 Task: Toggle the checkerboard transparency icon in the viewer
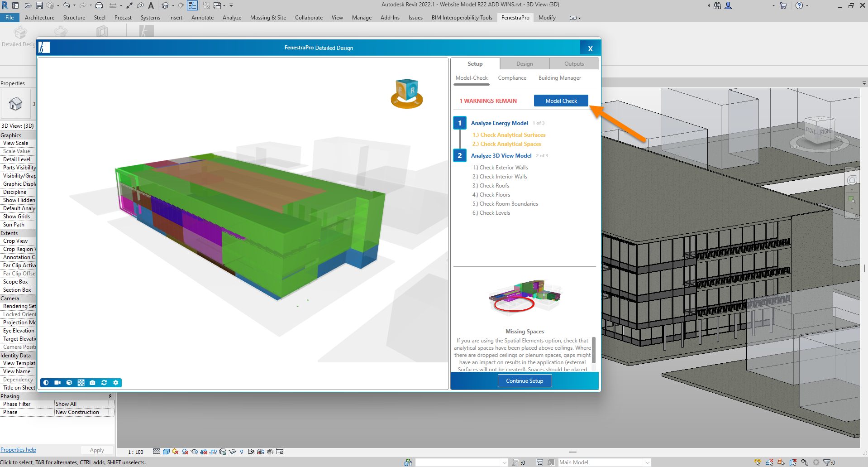point(81,383)
